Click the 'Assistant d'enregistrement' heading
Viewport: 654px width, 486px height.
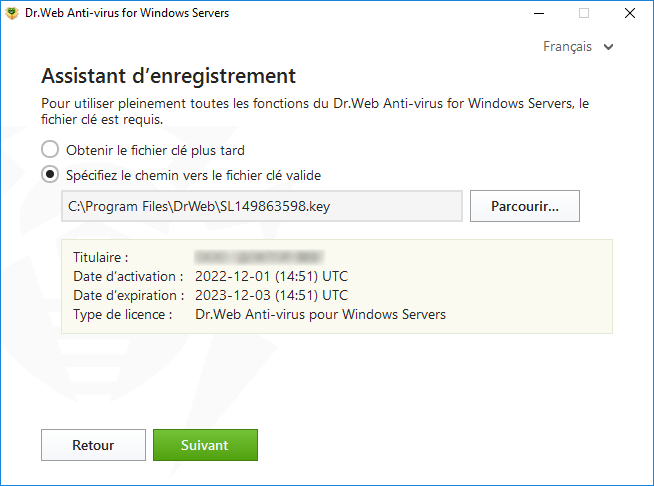[x=169, y=76]
